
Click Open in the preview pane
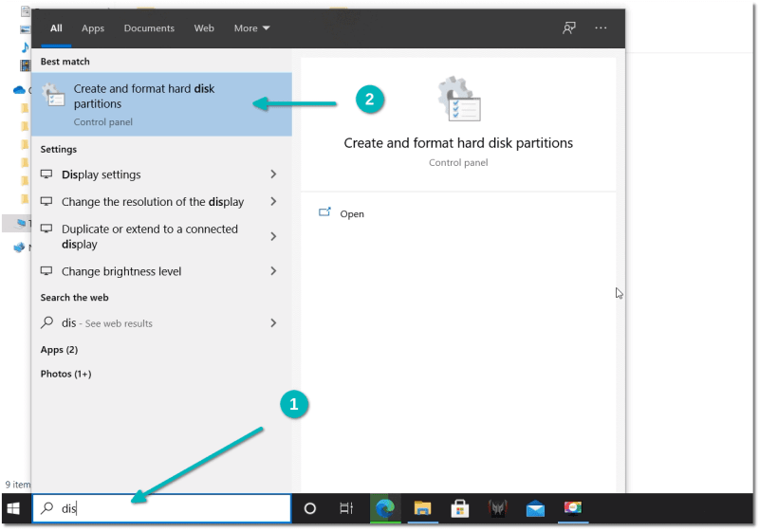point(351,214)
